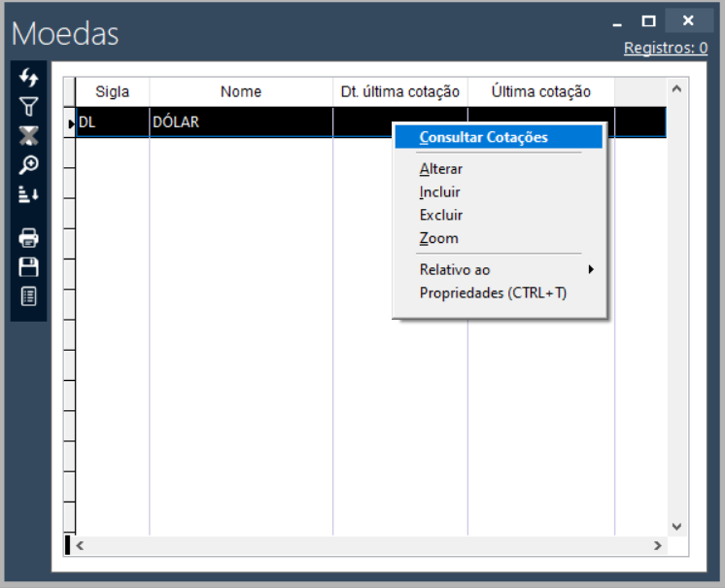This screenshot has height=588, width=725.
Task: Choose the Zoom menu entry
Action: click(439, 238)
